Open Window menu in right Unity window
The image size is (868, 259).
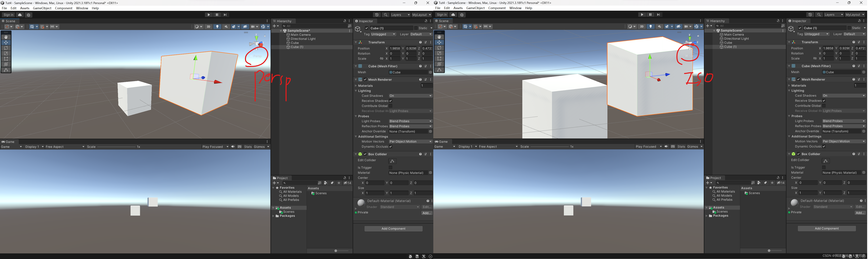tap(515, 8)
